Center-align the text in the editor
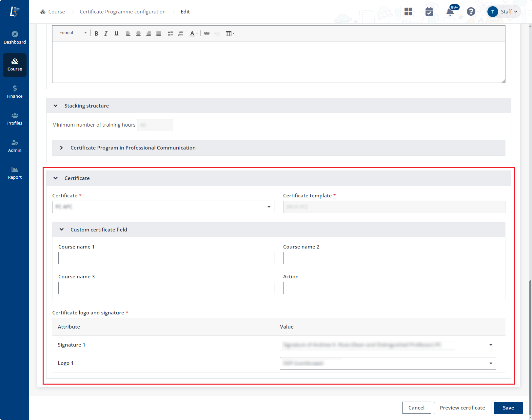532x420 pixels. (138, 33)
